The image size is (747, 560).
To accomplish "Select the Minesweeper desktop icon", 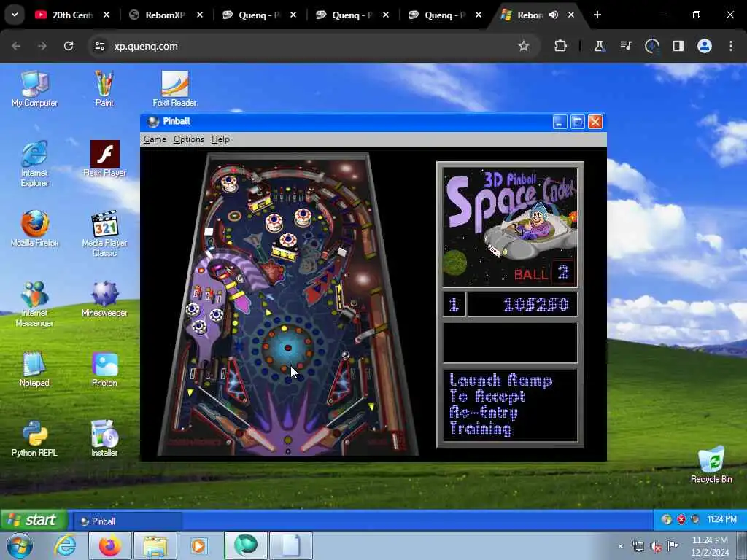I will (104, 299).
